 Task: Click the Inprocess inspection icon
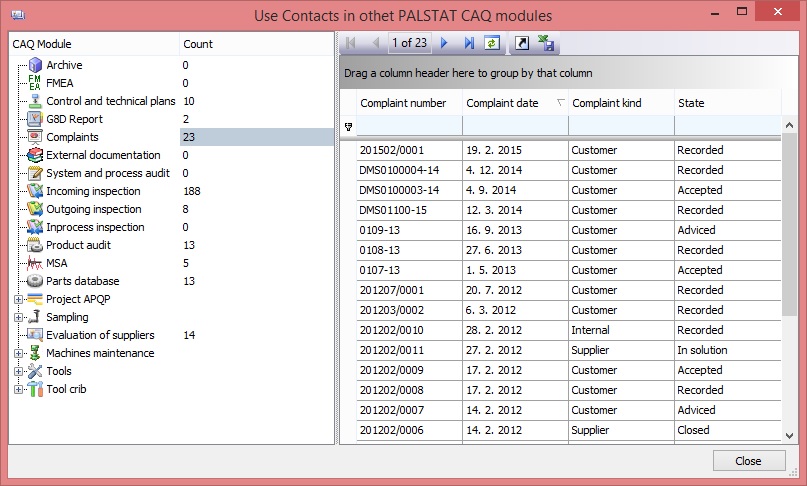point(35,227)
